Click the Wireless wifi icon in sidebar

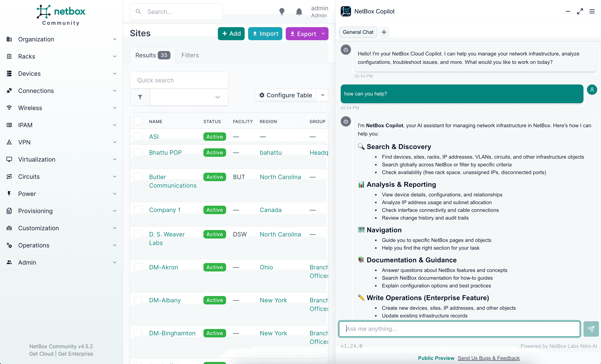click(x=9, y=108)
